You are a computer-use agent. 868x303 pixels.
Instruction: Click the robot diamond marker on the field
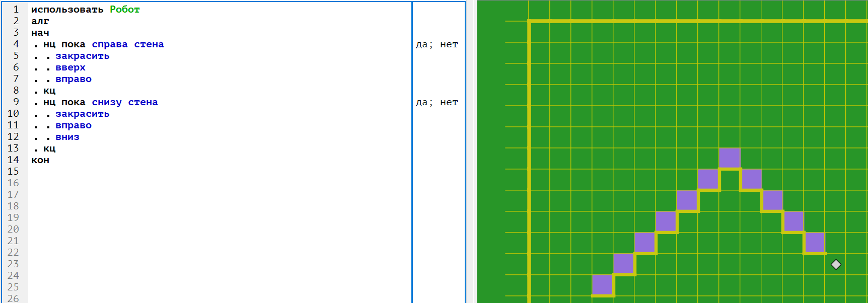[836, 264]
